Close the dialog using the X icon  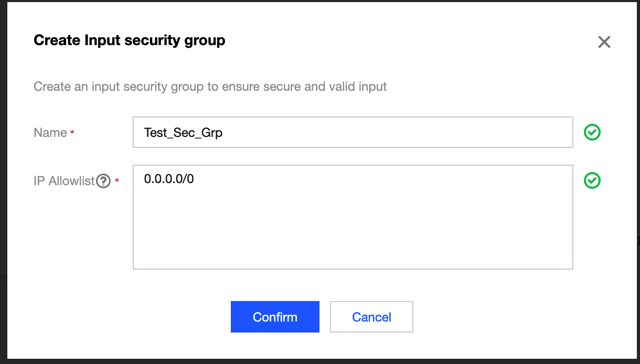click(604, 42)
